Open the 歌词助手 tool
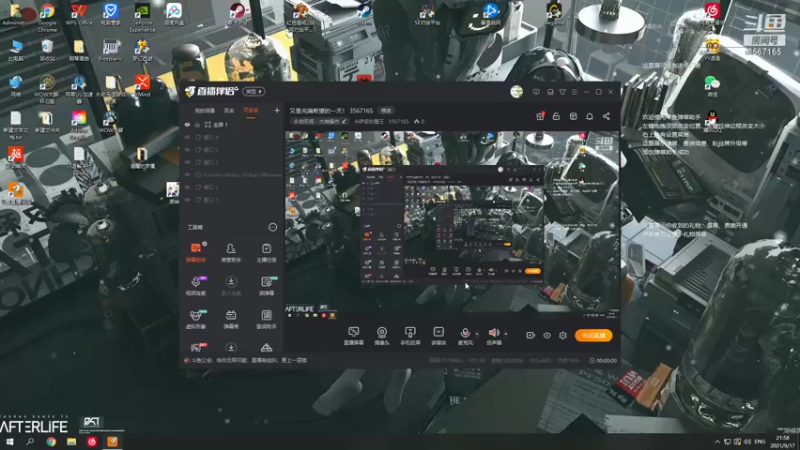Screen dimensions: 800x450 pyautogui.click(x=266, y=319)
